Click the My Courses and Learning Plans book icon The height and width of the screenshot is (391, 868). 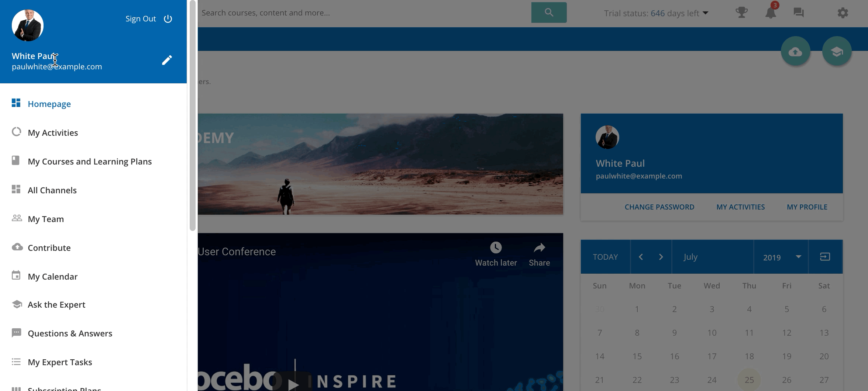15,160
